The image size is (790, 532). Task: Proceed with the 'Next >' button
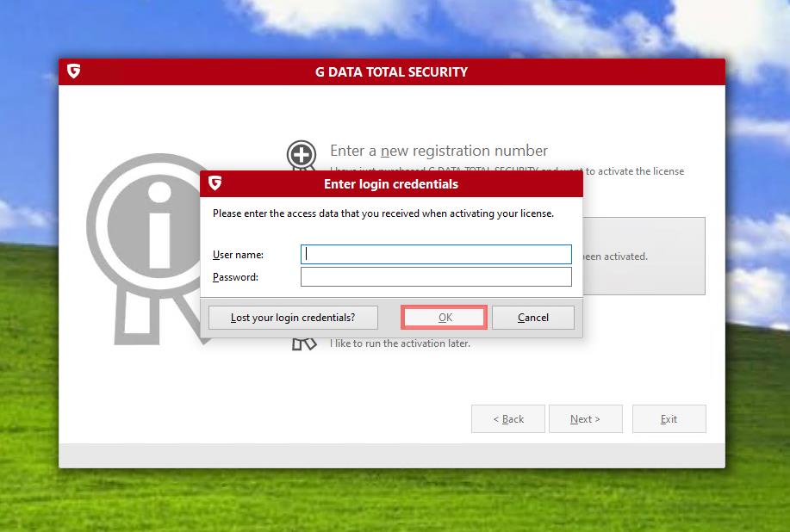(x=586, y=418)
